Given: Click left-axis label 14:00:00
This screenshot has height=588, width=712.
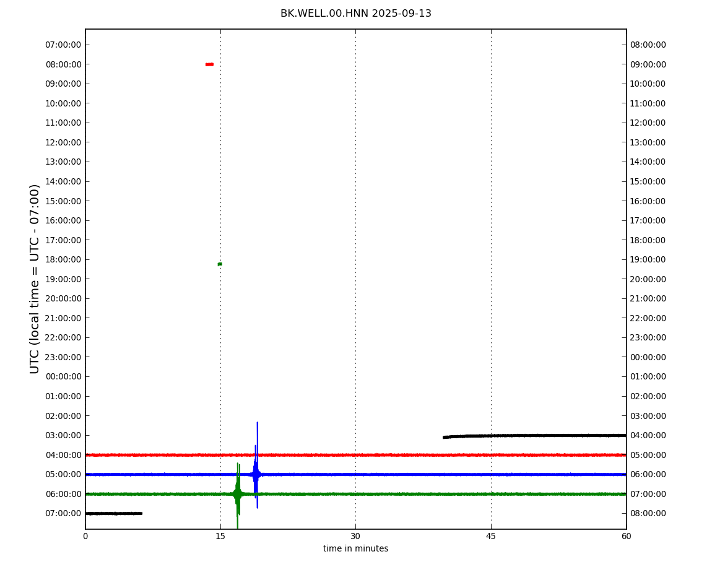Looking at the screenshot, I should click(x=64, y=181).
